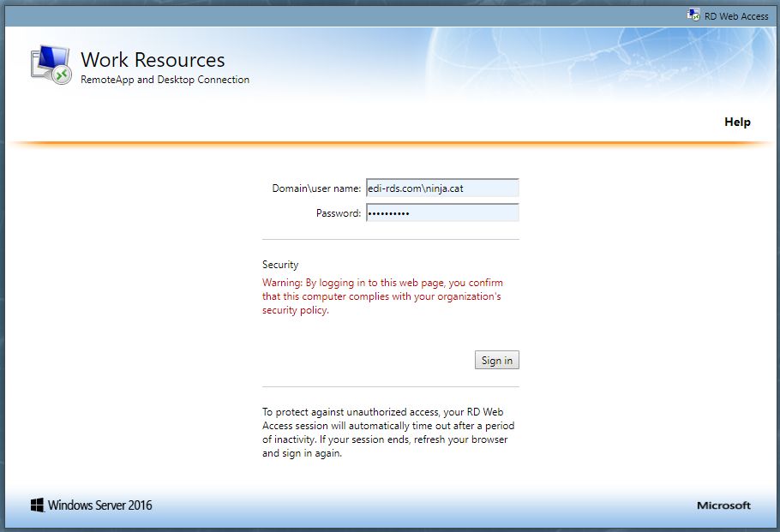The height and width of the screenshot is (532, 780).
Task: Click the Security heading
Action: 280,265
